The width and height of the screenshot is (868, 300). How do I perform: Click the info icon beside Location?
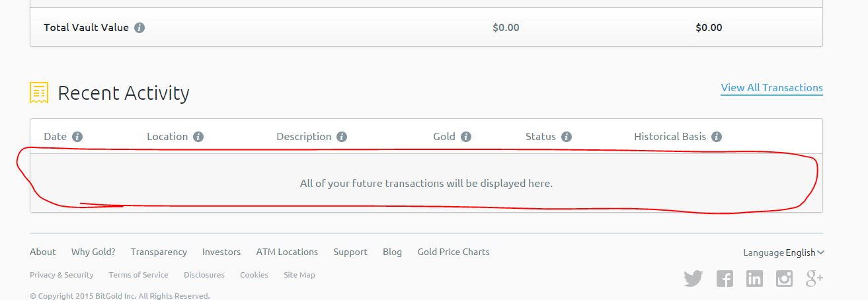click(198, 137)
